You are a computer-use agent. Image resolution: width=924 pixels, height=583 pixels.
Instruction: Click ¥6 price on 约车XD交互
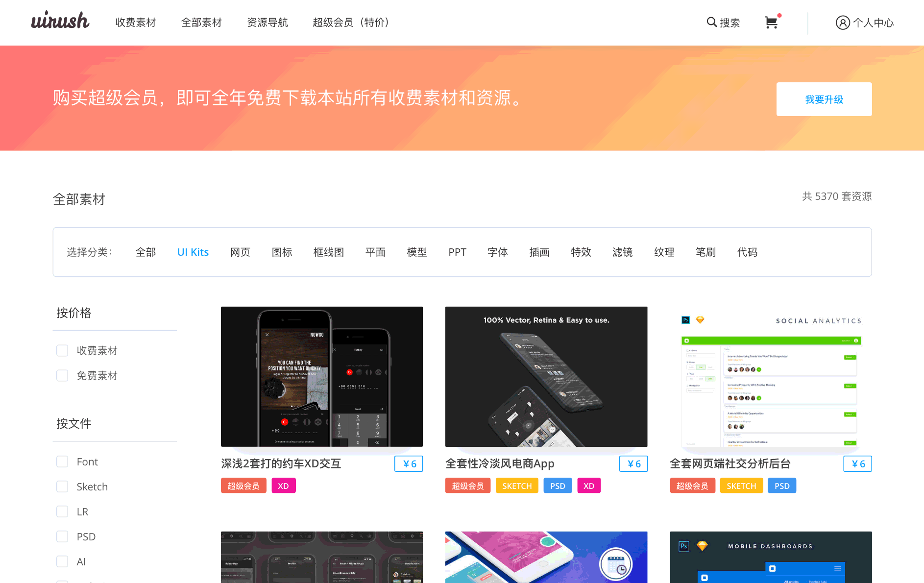(x=409, y=464)
